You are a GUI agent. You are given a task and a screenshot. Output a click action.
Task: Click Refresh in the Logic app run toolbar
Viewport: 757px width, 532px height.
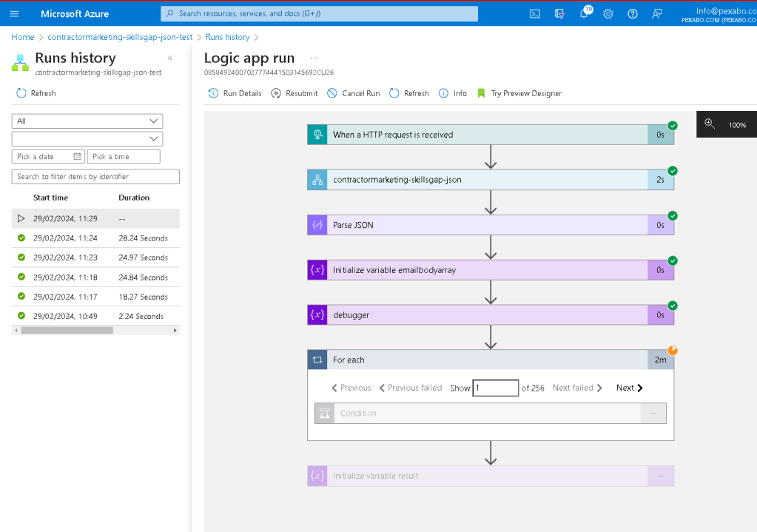[x=409, y=93]
